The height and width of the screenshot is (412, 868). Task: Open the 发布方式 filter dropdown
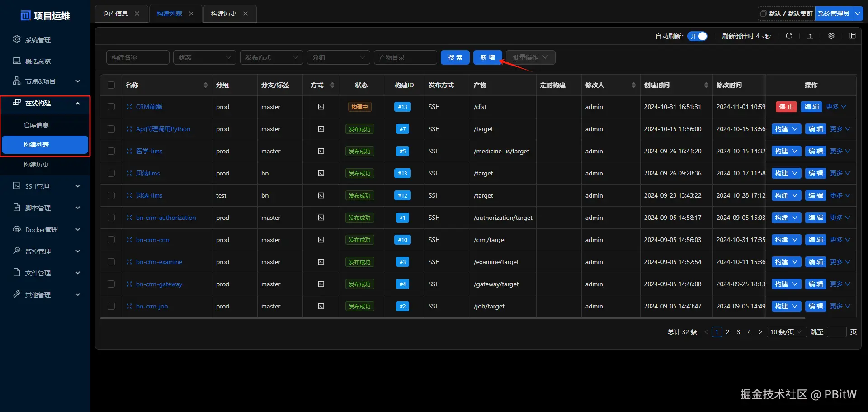272,57
